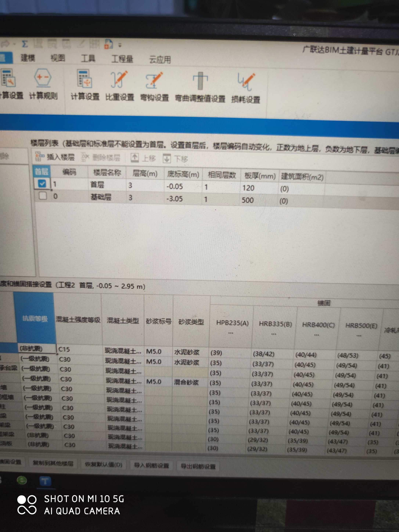Viewport: 399px width, 532px height.
Task: Click 复制到其他楼层 button
Action: click(x=53, y=463)
